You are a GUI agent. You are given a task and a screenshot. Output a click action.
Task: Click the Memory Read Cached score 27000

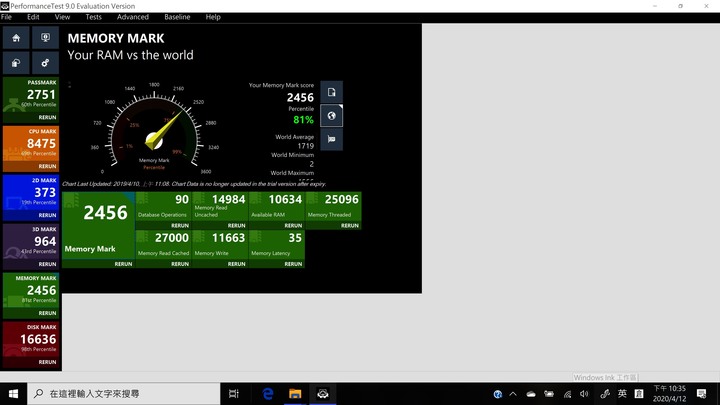(172, 238)
